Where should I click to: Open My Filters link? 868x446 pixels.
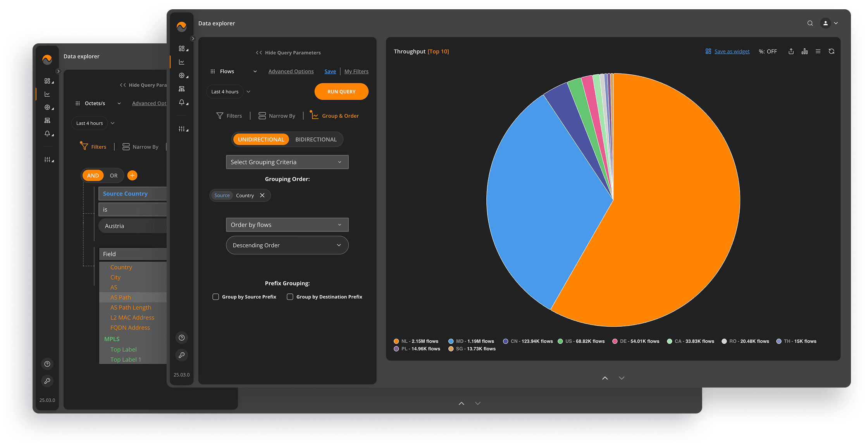tap(356, 71)
